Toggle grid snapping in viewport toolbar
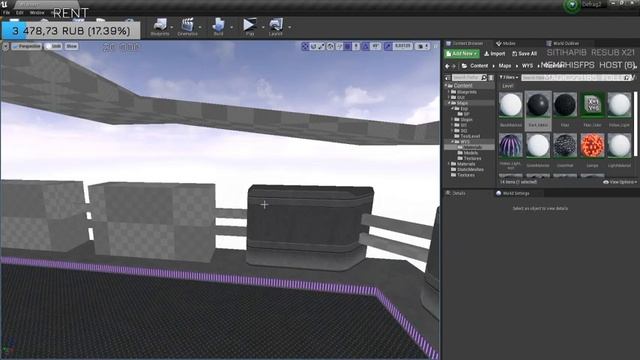The height and width of the screenshot is (360, 640). tap(347, 47)
